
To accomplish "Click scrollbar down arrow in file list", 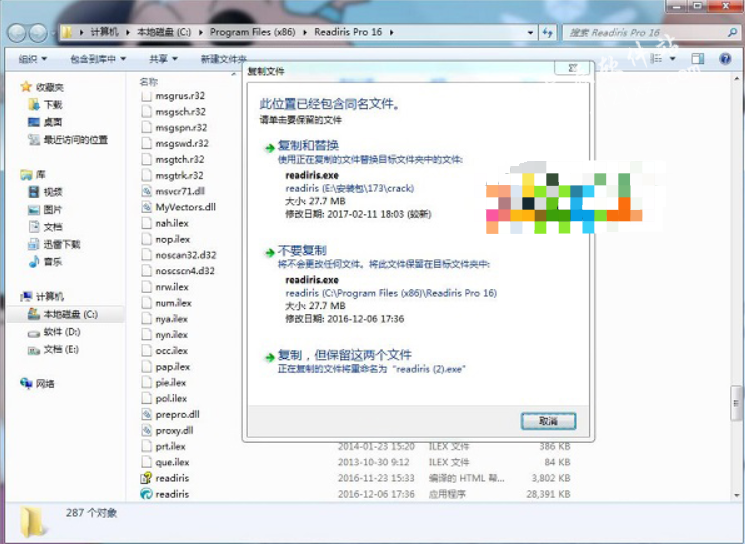I will tap(736, 495).
